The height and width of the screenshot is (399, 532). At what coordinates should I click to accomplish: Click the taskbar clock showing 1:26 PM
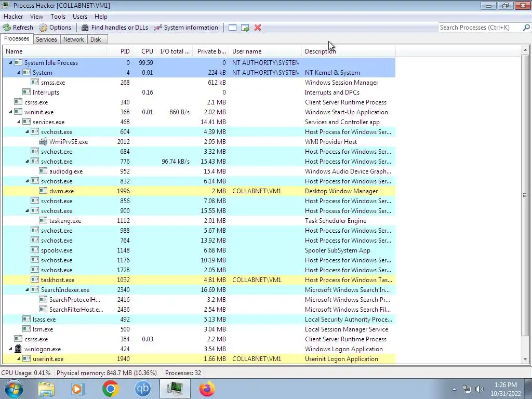point(506,389)
